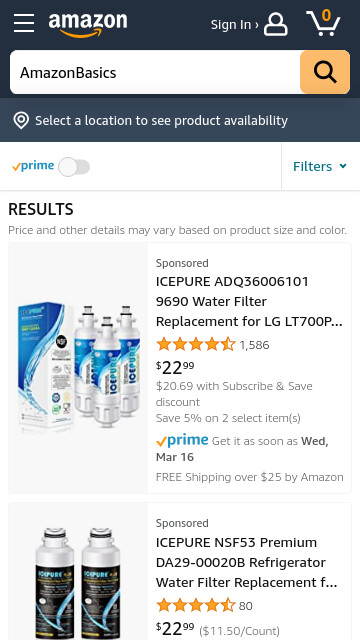Click the AmazonBasics search input field
This screenshot has width=360, height=640.
pos(155,72)
